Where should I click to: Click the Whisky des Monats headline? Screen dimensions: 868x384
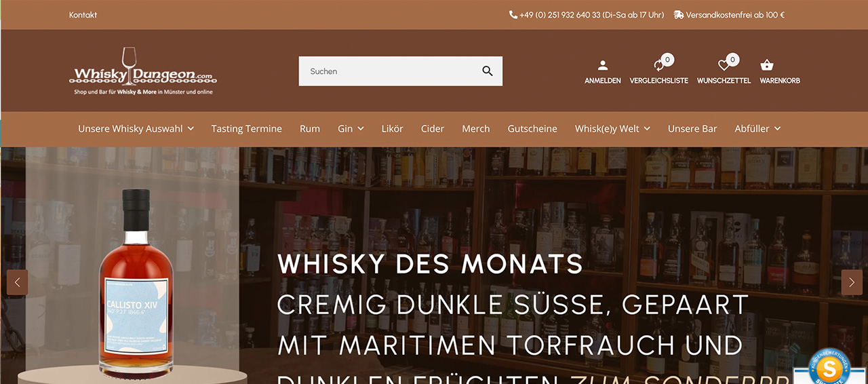430,264
